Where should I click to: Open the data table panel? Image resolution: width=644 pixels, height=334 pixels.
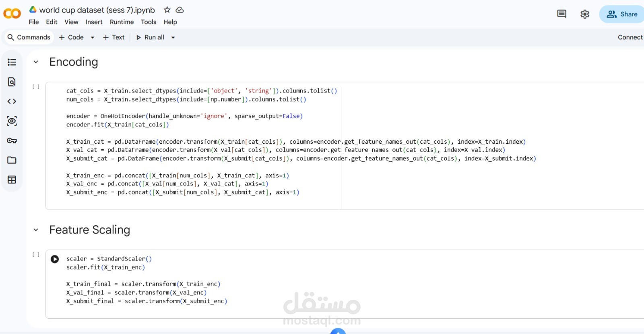coord(12,179)
